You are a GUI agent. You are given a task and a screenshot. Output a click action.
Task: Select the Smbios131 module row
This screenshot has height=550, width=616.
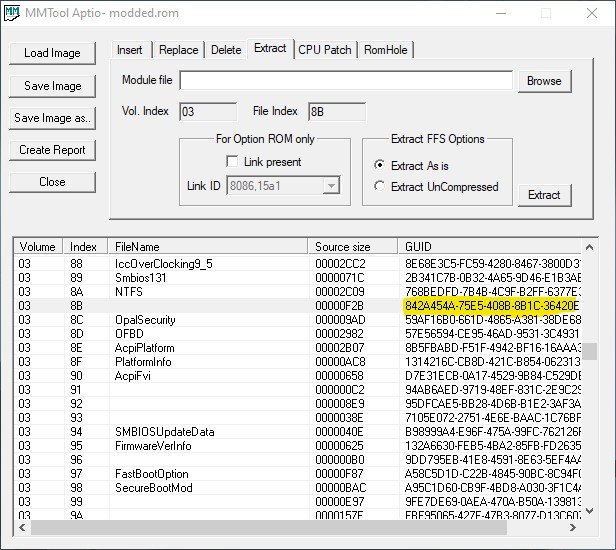pos(298,278)
